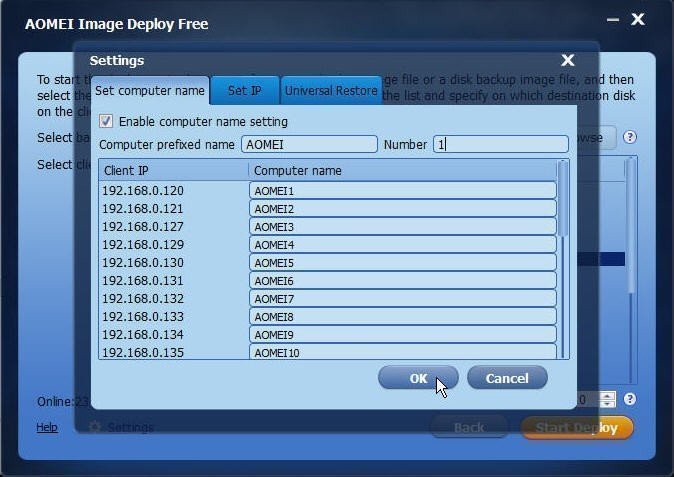The width and height of the screenshot is (674, 477).
Task: Uncheck Enable computer name setting
Action: (106, 121)
